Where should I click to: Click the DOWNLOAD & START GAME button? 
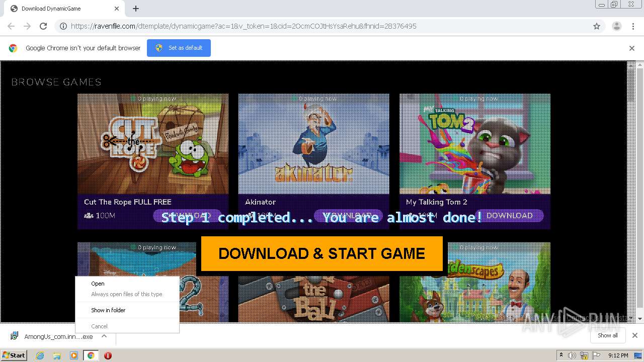[x=322, y=253]
